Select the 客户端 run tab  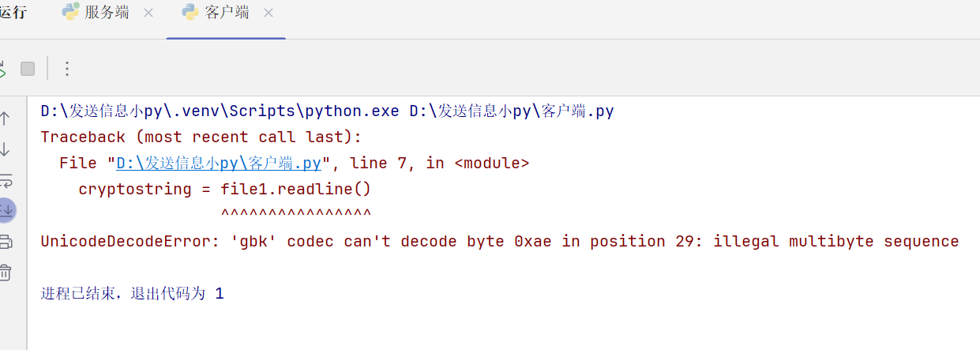tap(226, 13)
